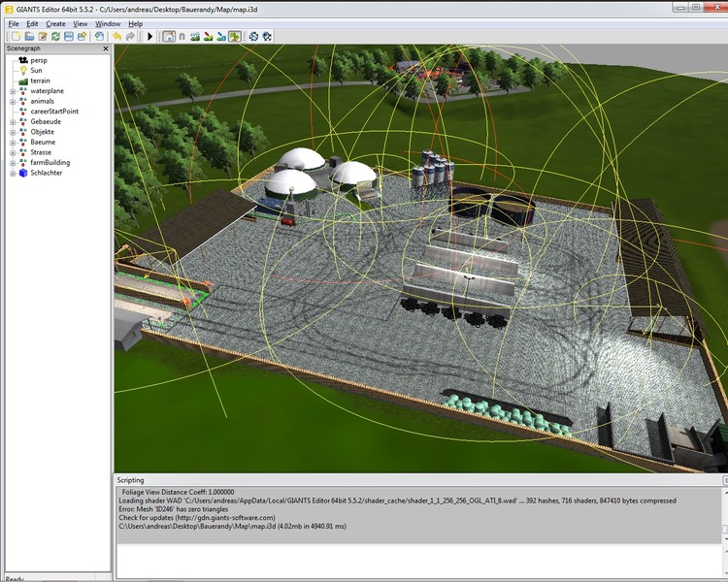Click the Save As icon with star
The image size is (728, 582).
click(83, 36)
